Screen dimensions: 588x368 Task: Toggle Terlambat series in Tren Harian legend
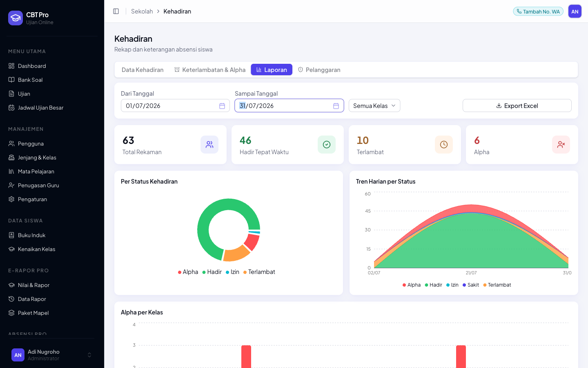[x=497, y=285]
